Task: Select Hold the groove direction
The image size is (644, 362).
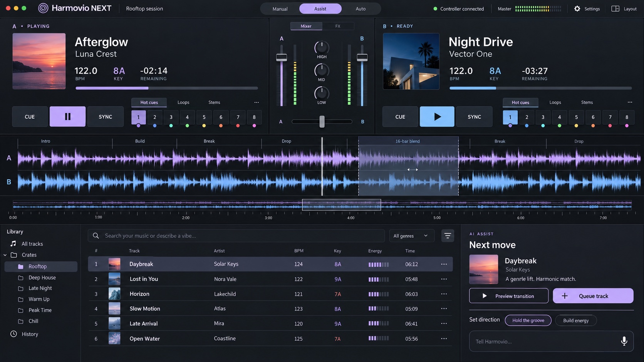Action: coord(528,320)
